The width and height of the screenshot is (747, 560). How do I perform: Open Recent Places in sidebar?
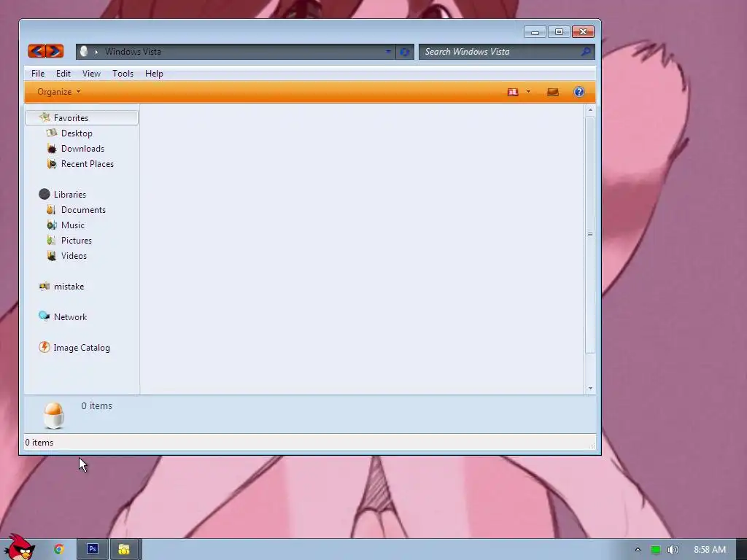(x=88, y=164)
